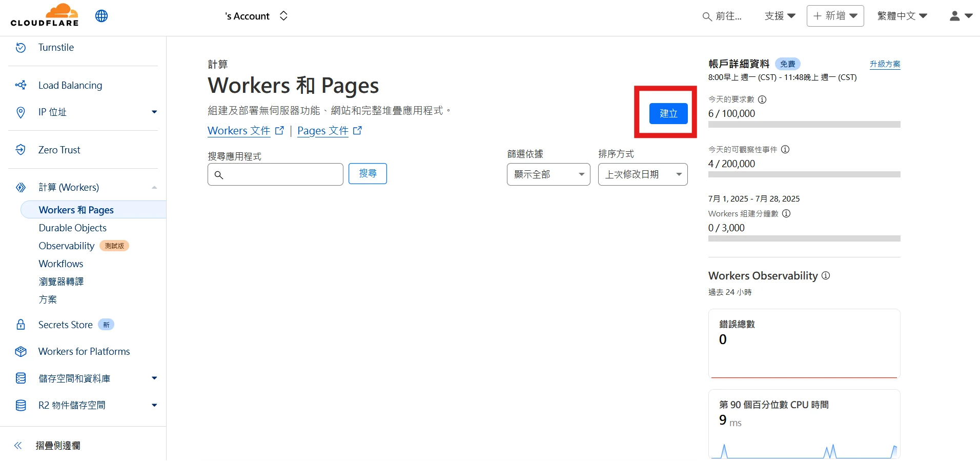This screenshot has height=461, width=980.
Task: Expand the IP 位址 sidebar section
Action: (x=154, y=112)
